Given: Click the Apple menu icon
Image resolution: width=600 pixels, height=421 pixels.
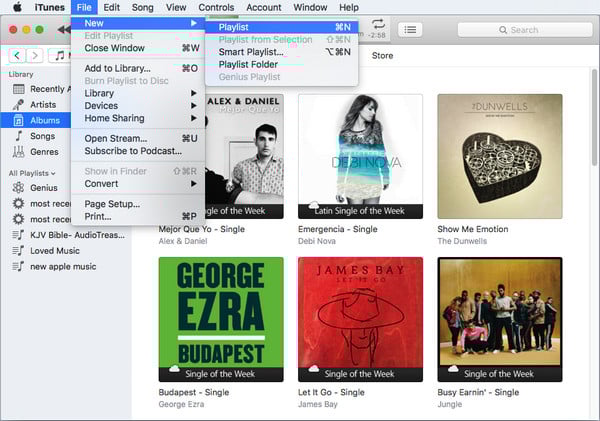Looking at the screenshot, I should 18,7.
